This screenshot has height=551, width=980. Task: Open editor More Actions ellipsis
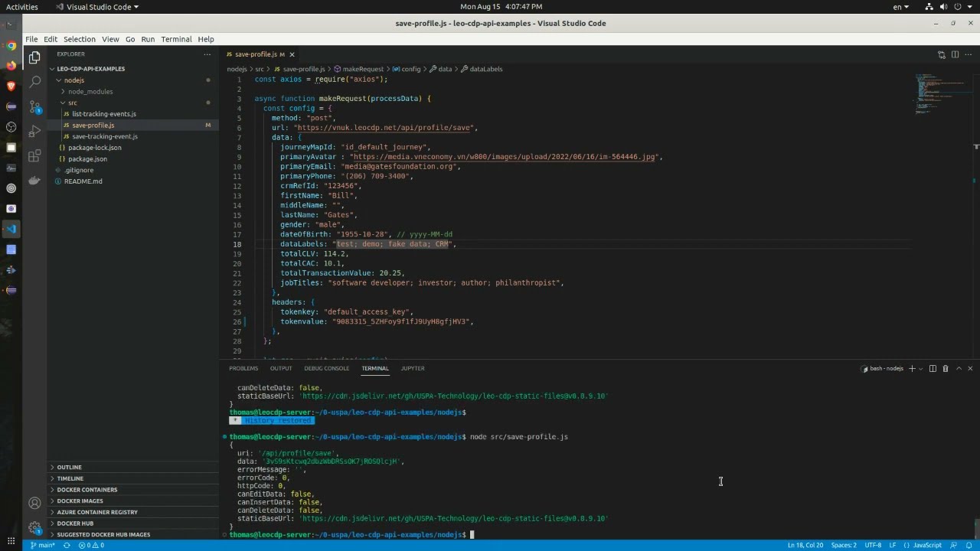[x=969, y=54]
